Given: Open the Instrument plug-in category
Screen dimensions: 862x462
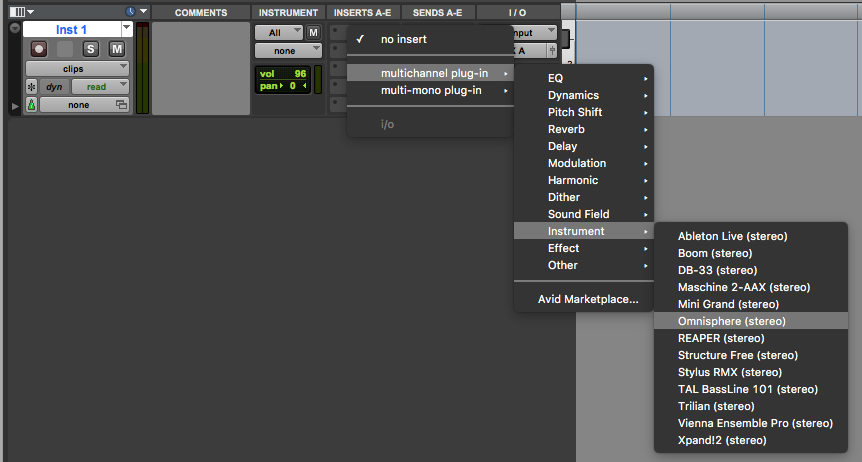Looking at the screenshot, I should [584, 232].
